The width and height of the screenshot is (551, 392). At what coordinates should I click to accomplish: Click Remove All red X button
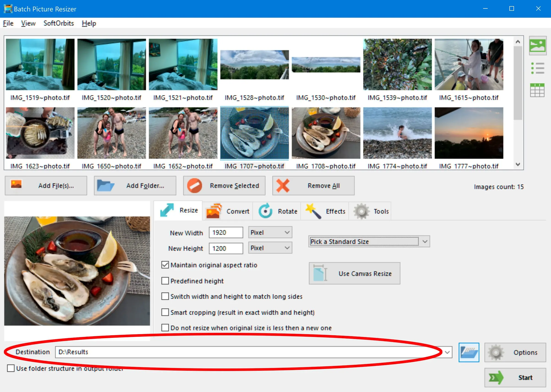(313, 186)
